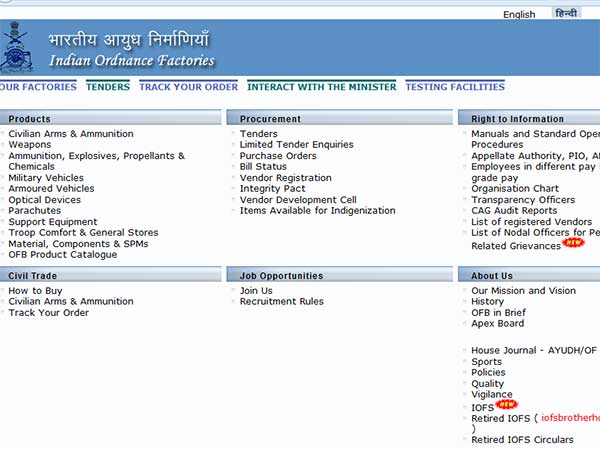The width and height of the screenshot is (600, 450).
Task: Open Limited Tender Enquiries link
Action: (296, 145)
